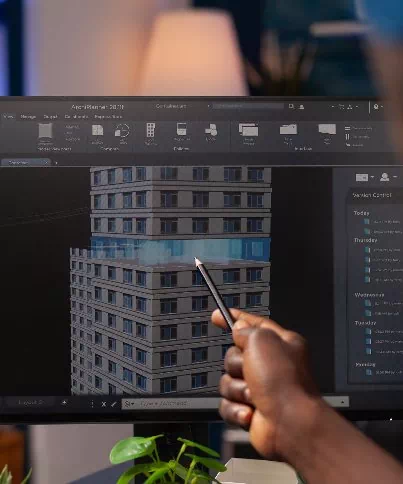403x484 pixels.
Task: Select the last version entry under Thursday
Action: [383, 280]
